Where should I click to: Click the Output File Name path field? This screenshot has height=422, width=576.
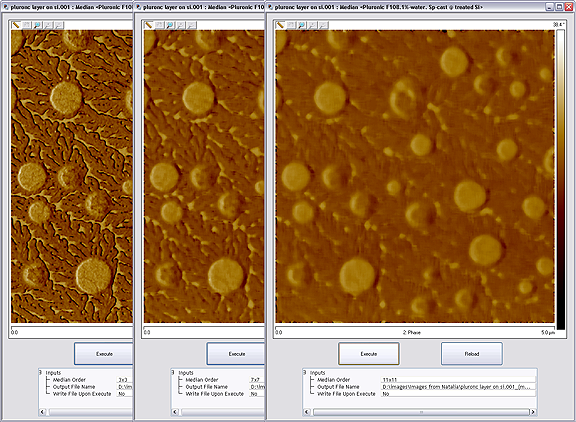point(458,387)
